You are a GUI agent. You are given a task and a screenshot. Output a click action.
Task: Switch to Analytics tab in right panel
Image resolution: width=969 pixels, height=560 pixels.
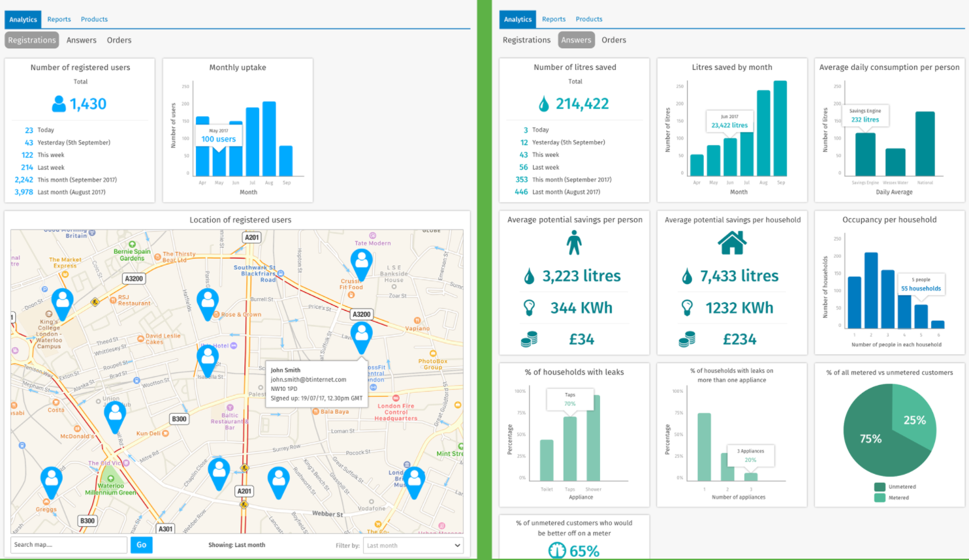click(x=517, y=20)
